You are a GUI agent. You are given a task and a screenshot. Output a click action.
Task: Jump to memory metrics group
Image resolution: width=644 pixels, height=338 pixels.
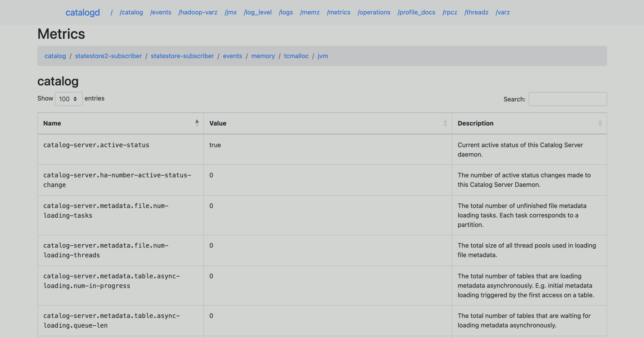[x=263, y=56]
